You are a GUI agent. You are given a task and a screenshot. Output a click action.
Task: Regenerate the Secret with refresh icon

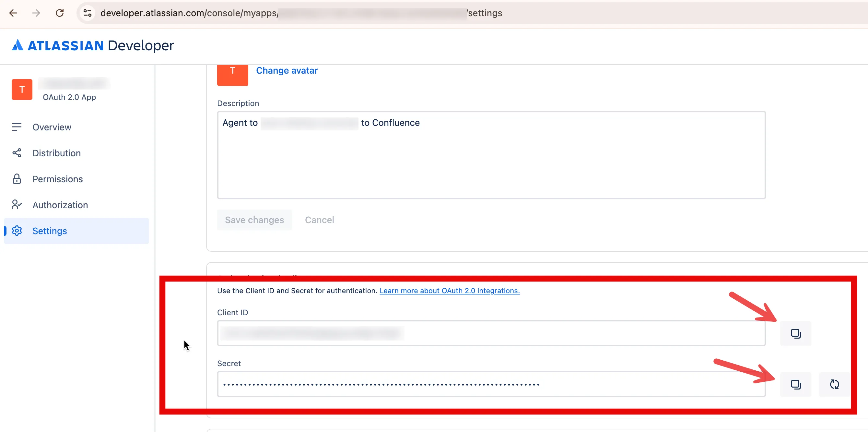pyautogui.click(x=834, y=384)
